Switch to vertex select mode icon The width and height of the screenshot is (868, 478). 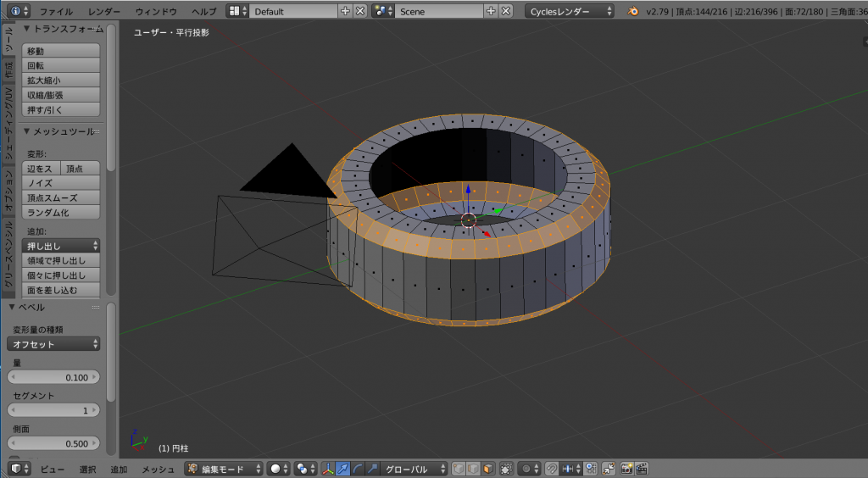click(459, 469)
